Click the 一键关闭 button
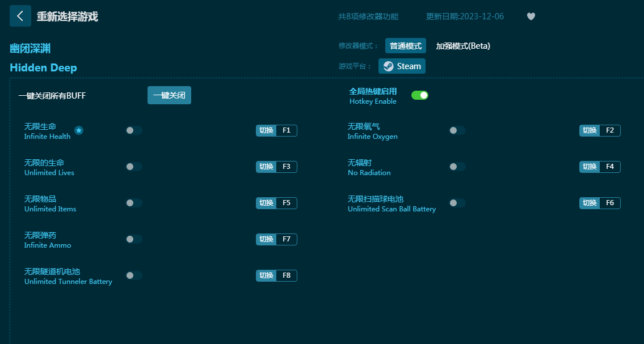This screenshot has height=344, width=644. (169, 96)
